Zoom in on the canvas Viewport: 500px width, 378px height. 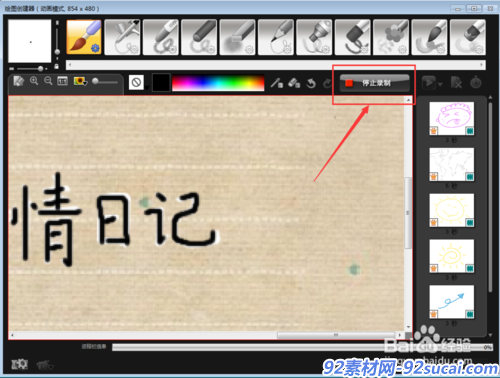click(x=34, y=81)
